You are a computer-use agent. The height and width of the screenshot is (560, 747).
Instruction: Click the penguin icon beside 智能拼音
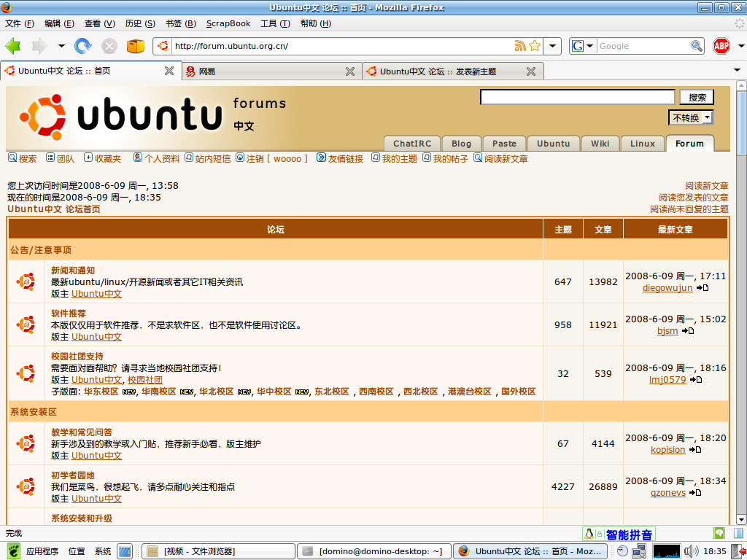click(589, 534)
